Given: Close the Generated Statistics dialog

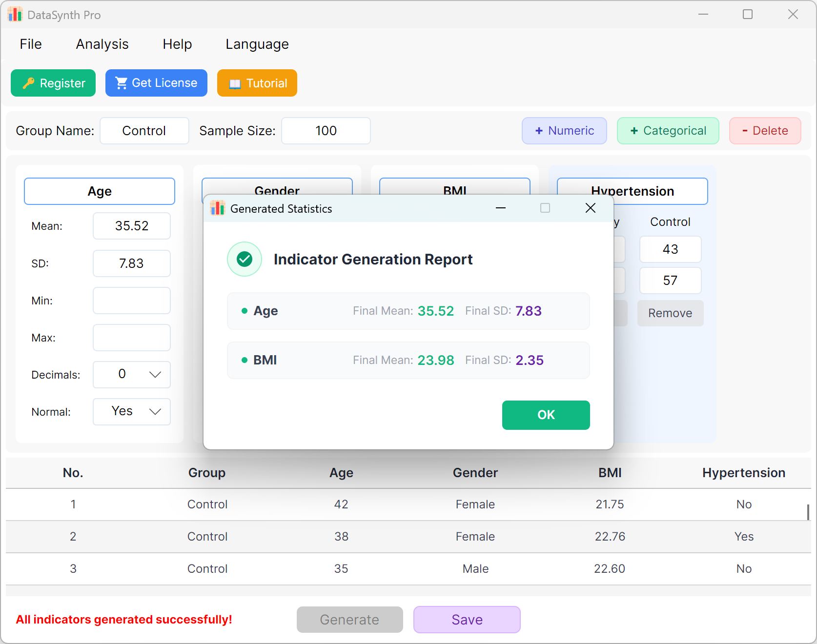Looking at the screenshot, I should (x=591, y=208).
